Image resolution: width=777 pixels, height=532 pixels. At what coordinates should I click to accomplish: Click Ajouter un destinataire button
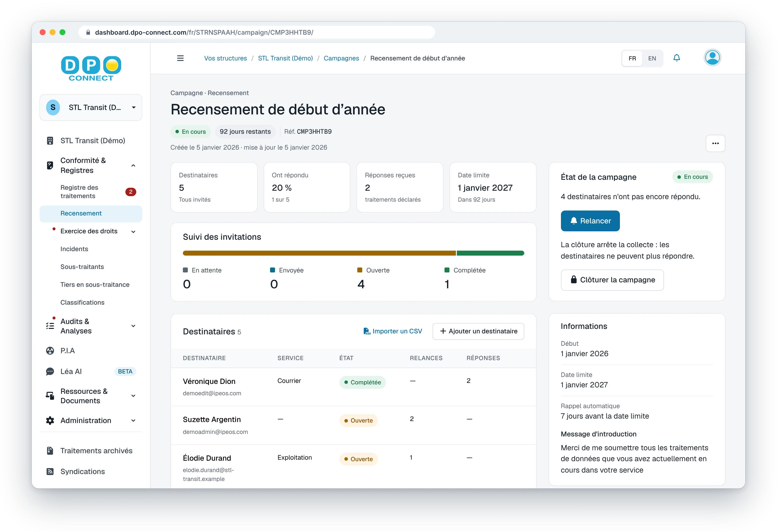[478, 331]
